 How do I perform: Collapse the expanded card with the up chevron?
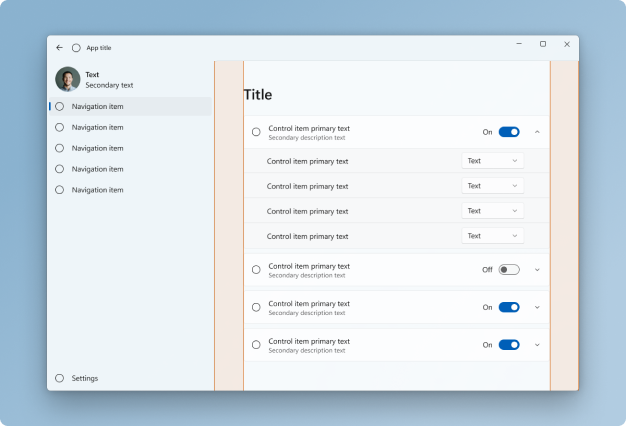click(x=537, y=132)
